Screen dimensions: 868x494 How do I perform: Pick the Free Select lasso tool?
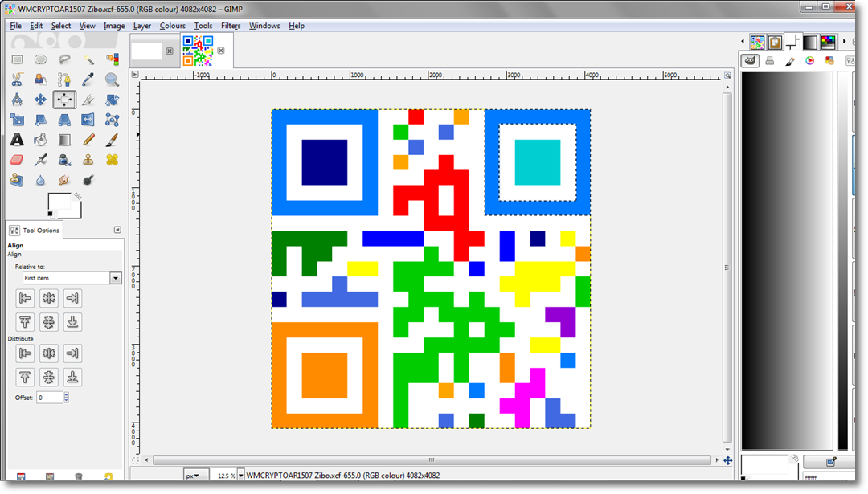click(x=64, y=59)
